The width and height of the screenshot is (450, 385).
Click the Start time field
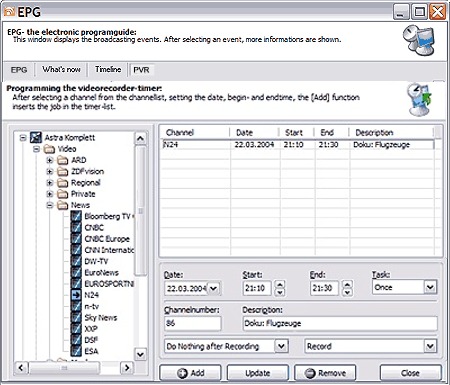coord(257,288)
